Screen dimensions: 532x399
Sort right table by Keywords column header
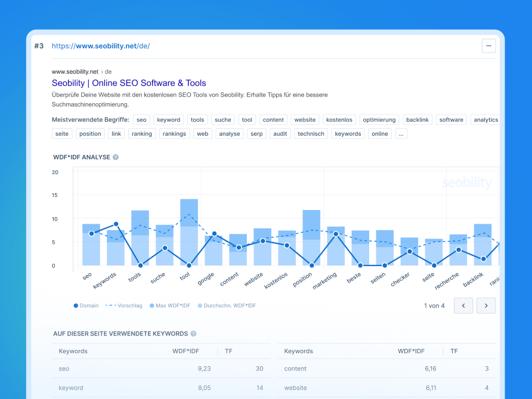(299, 351)
